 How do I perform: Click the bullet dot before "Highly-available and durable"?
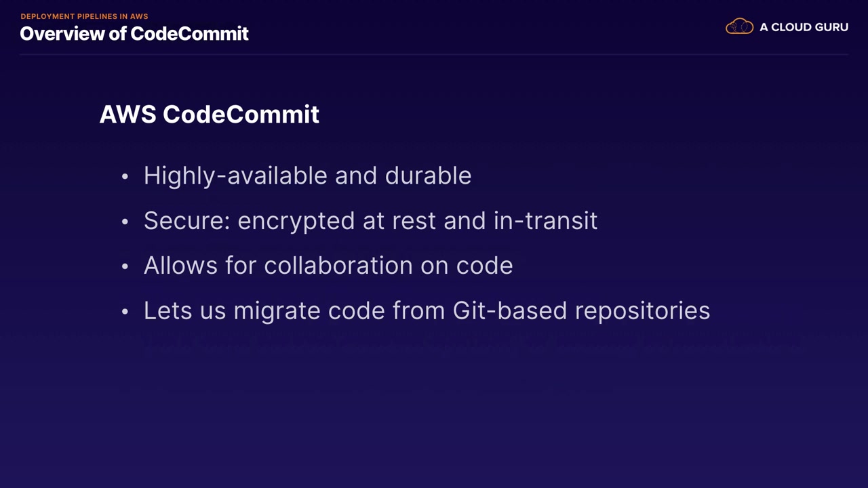[125, 177]
